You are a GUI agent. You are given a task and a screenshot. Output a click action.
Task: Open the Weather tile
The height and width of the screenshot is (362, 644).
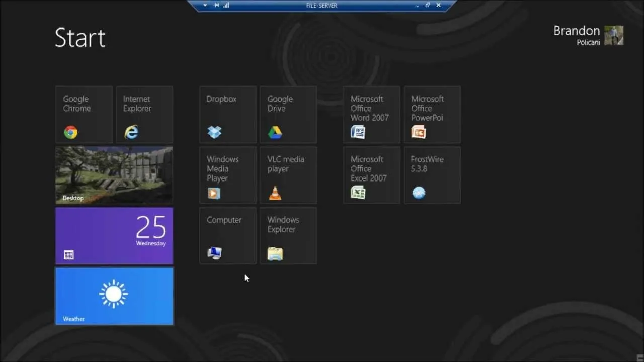click(x=114, y=296)
